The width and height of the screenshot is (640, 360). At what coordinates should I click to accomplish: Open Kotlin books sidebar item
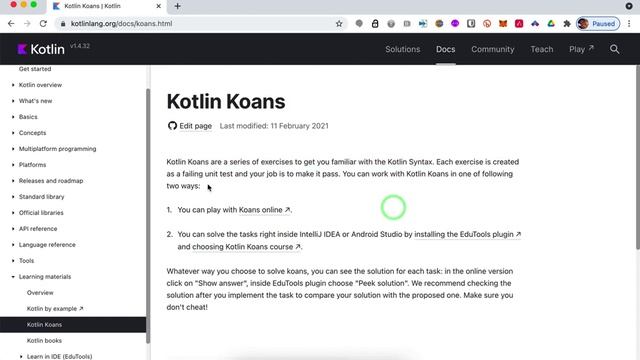click(44, 340)
